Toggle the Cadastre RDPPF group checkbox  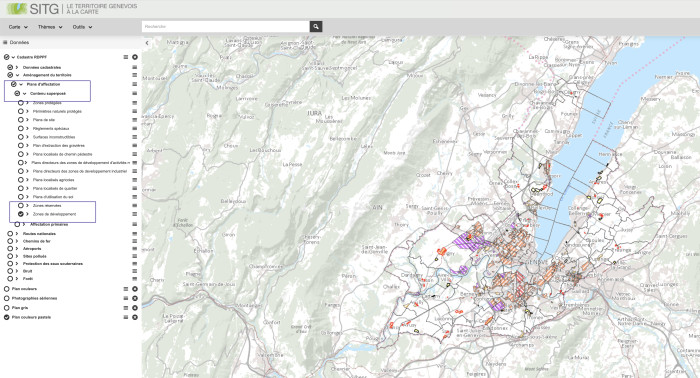click(6, 57)
